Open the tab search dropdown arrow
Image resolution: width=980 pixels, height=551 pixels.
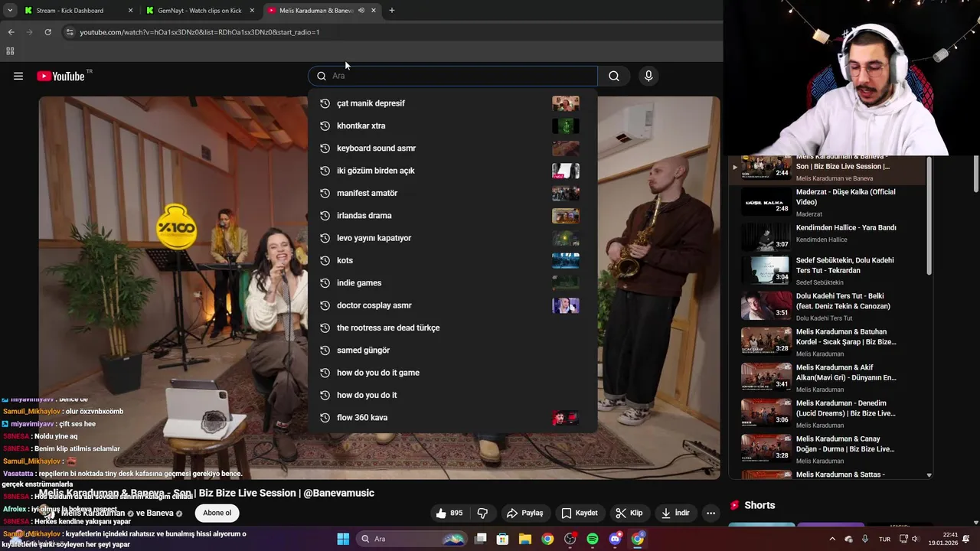tap(10, 11)
